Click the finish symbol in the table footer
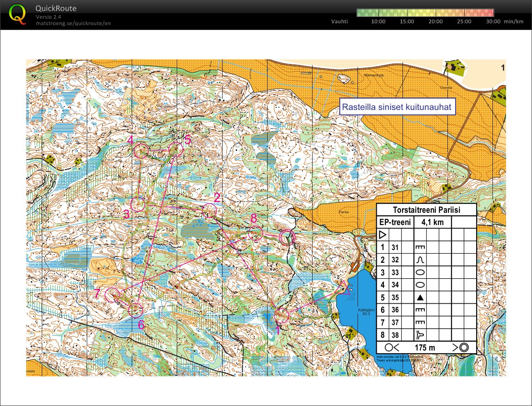Viewport: 532px width, 406px height. [462, 348]
